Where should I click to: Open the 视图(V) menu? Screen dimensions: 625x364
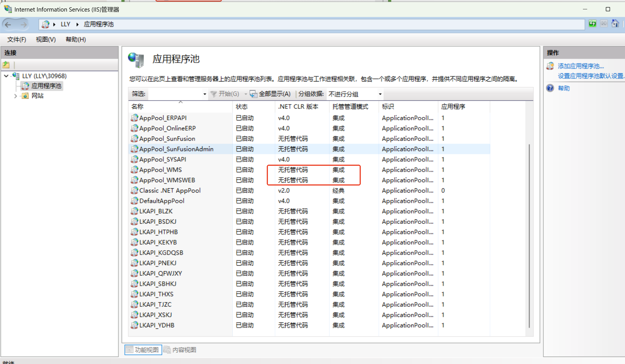tap(46, 39)
